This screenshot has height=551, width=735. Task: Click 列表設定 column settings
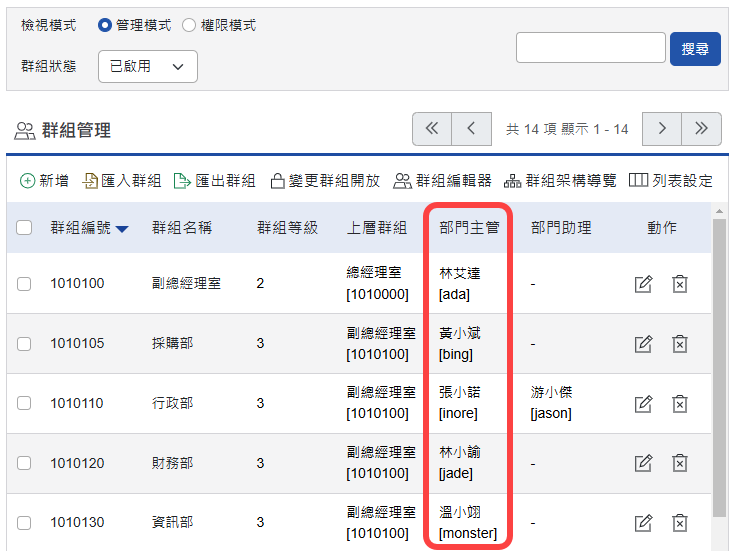click(x=671, y=181)
